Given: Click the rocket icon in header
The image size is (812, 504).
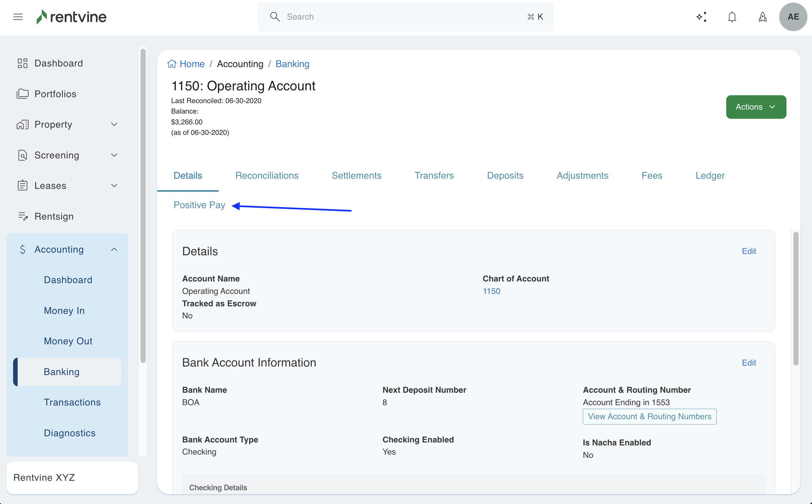Looking at the screenshot, I should tap(762, 17).
